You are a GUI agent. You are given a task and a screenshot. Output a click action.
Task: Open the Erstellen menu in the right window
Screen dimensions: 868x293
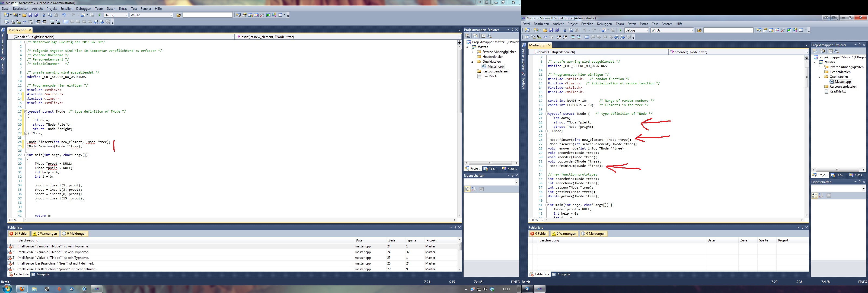coord(587,24)
